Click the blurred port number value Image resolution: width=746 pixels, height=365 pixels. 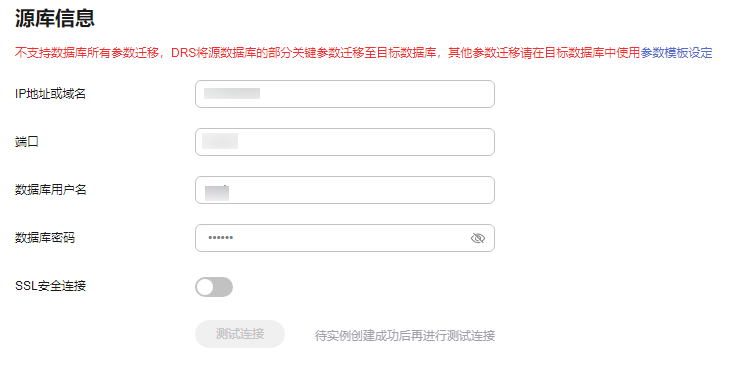pos(220,141)
